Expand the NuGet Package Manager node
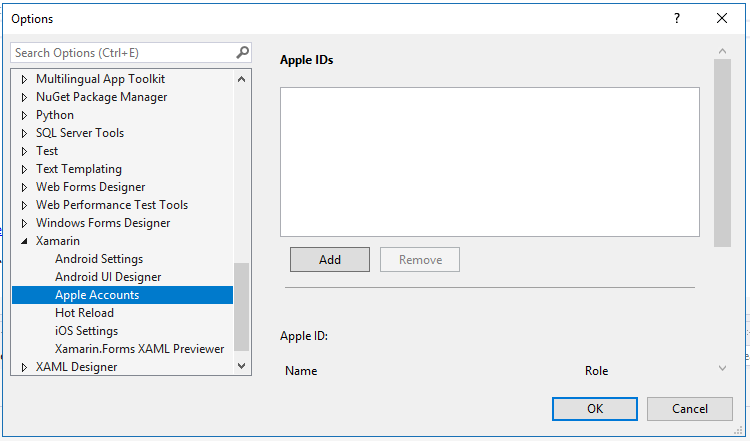The image size is (750, 441). coord(24,97)
